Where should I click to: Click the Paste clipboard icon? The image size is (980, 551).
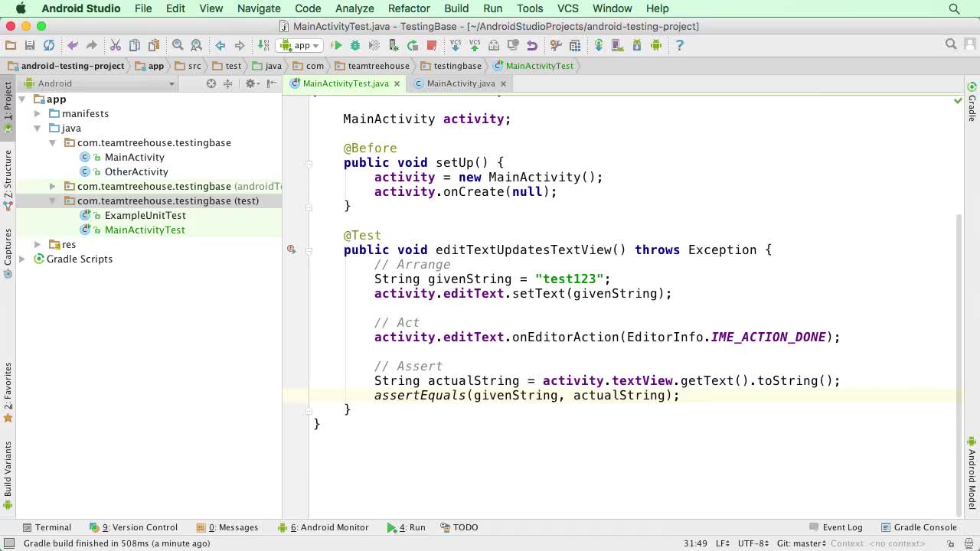pyautogui.click(x=154, y=45)
